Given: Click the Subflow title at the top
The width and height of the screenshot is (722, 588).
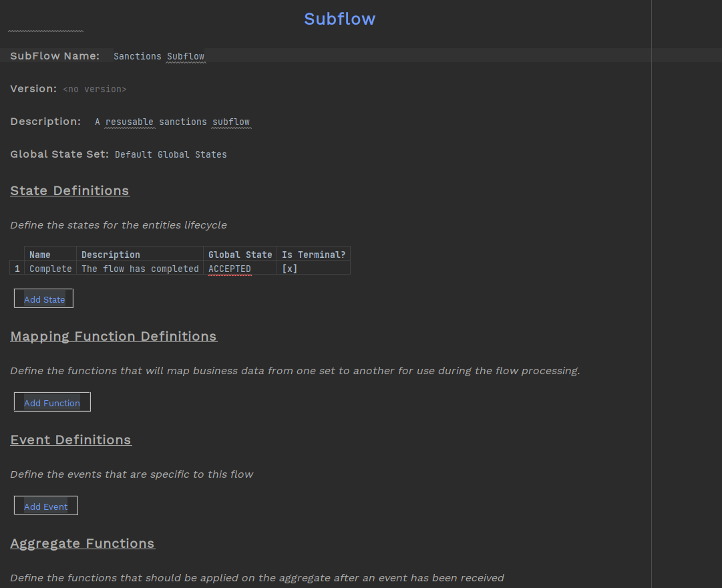Looking at the screenshot, I should point(339,19).
